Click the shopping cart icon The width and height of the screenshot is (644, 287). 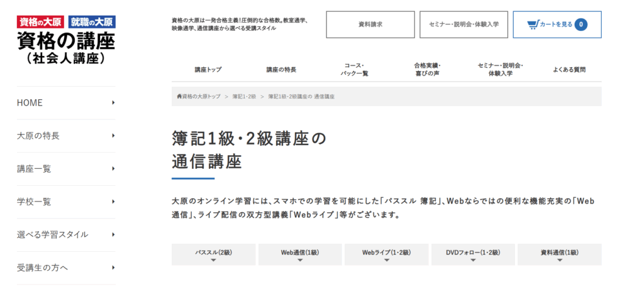tap(533, 24)
